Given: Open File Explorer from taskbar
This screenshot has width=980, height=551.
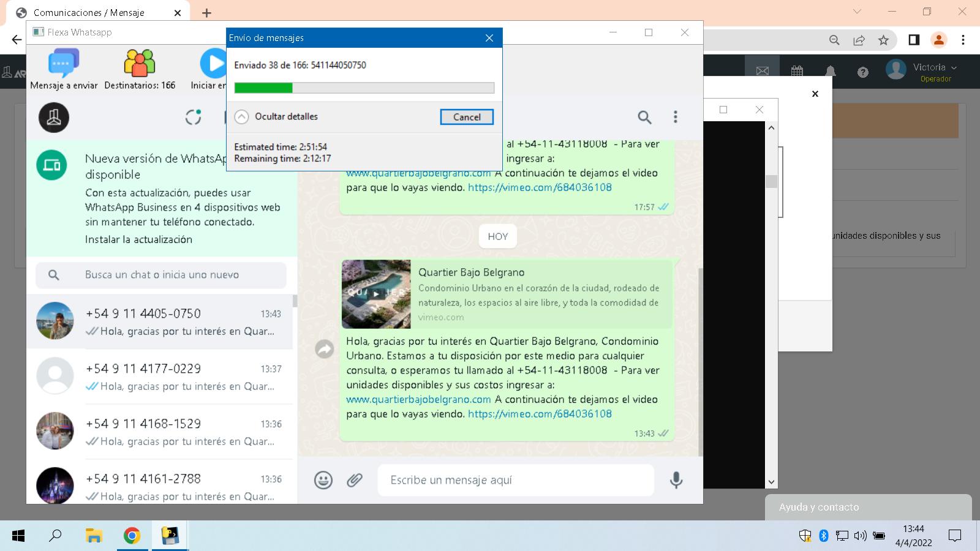Looking at the screenshot, I should point(94,536).
